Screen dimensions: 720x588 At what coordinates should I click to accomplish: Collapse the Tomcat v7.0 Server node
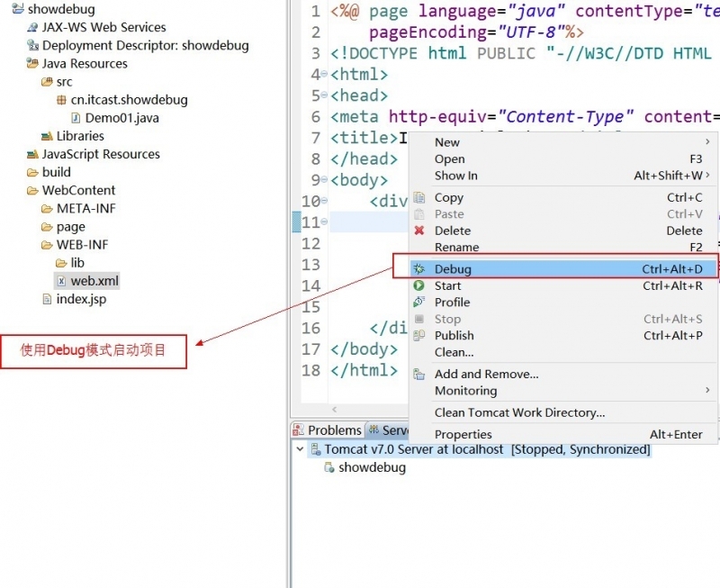pos(300,449)
